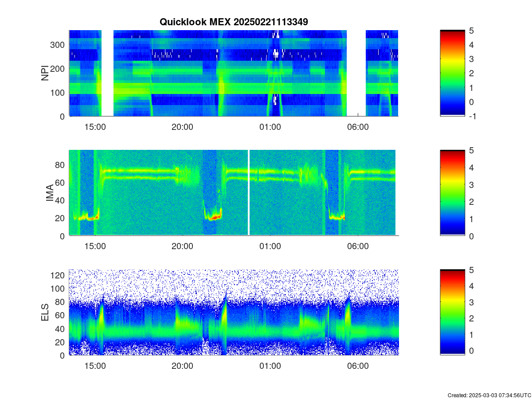Click the 3 tick on NPI colorbar
This screenshot has height=399, width=532.
tap(471, 59)
